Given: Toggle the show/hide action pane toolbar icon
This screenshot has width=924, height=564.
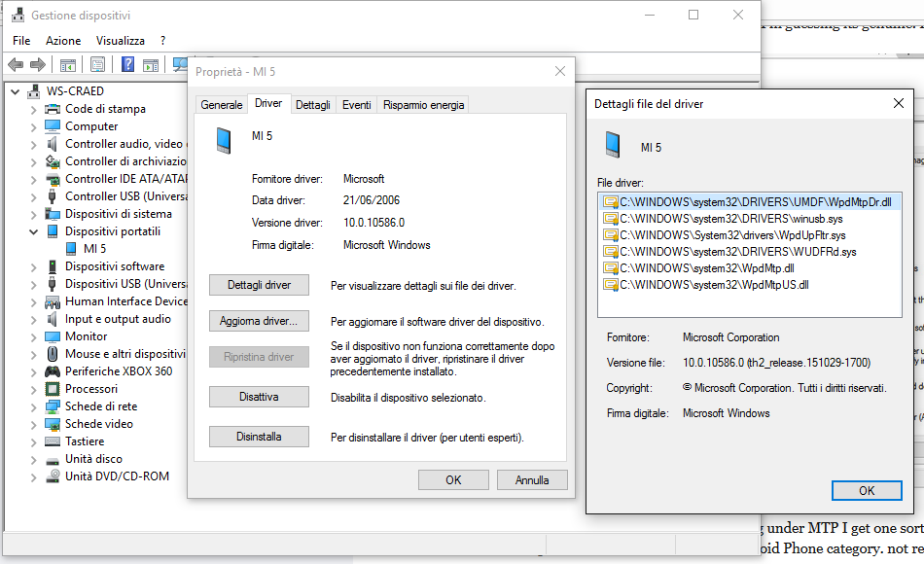Looking at the screenshot, I should point(151,64).
